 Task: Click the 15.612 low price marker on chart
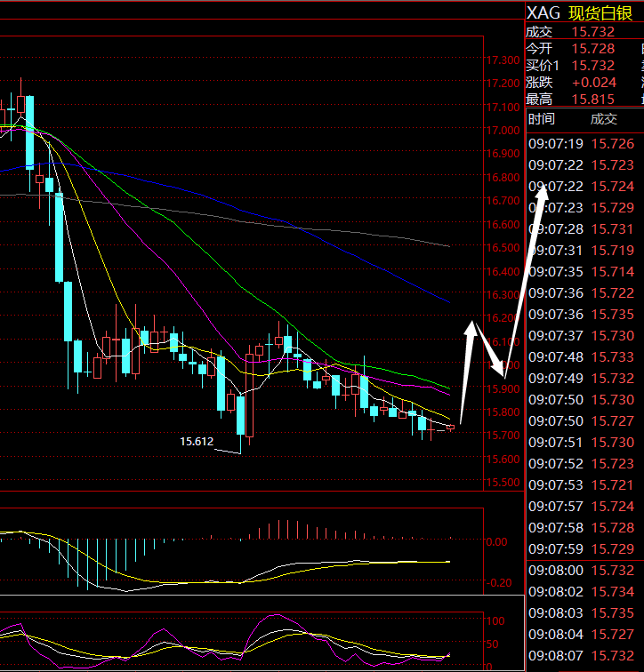(x=197, y=442)
